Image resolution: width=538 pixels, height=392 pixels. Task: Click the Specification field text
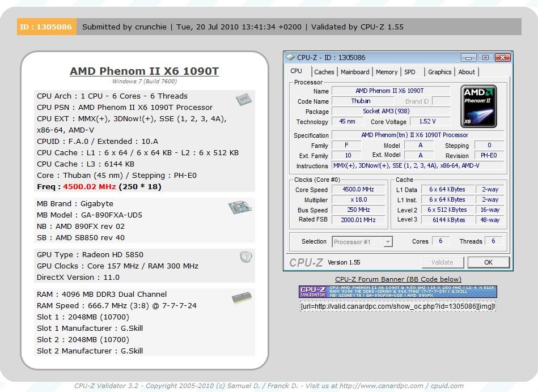(418, 135)
